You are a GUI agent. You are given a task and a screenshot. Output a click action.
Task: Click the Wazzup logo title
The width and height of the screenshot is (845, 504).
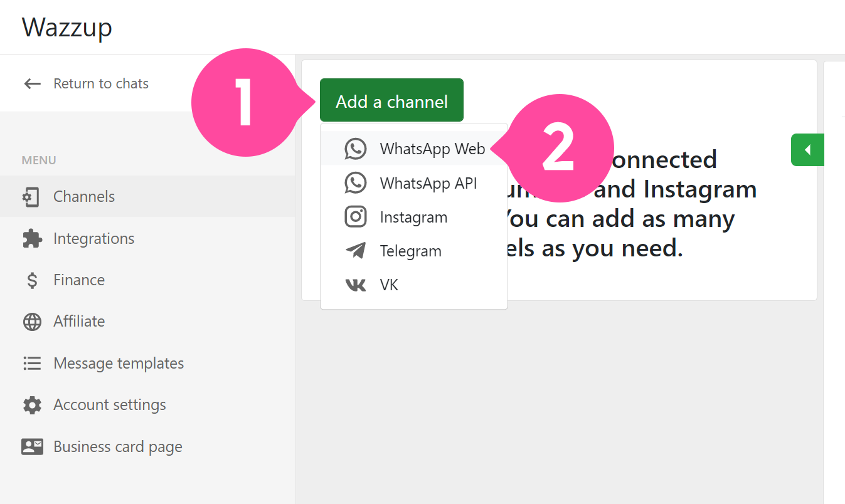click(x=67, y=27)
